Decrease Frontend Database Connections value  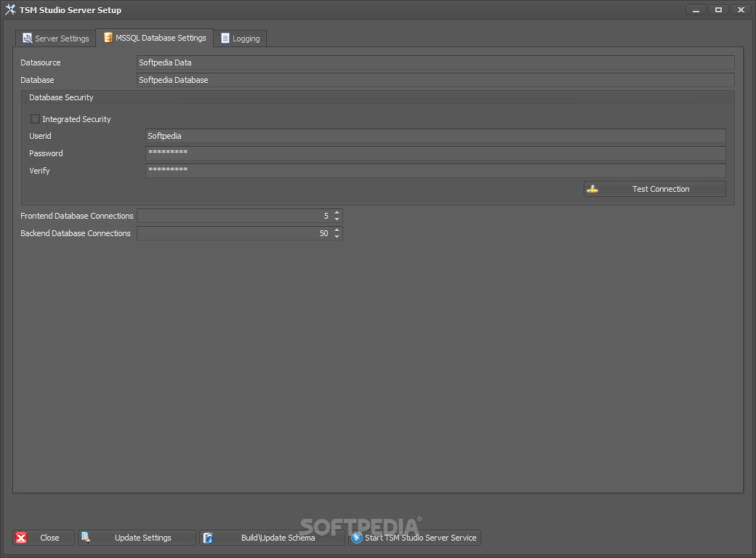pyautogui.click(x=337, y=219)
